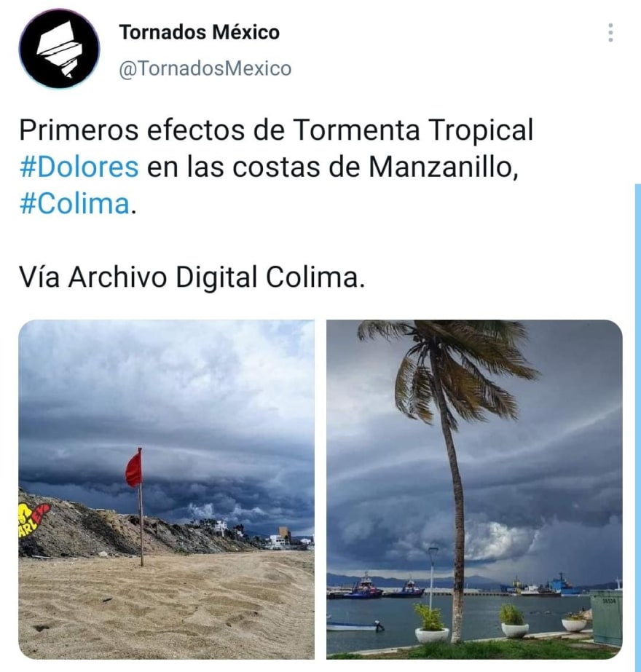Screen dimensions: 641x672
Task: Open the @TornadosMexico handle link
Action: (x=205, y=68)
